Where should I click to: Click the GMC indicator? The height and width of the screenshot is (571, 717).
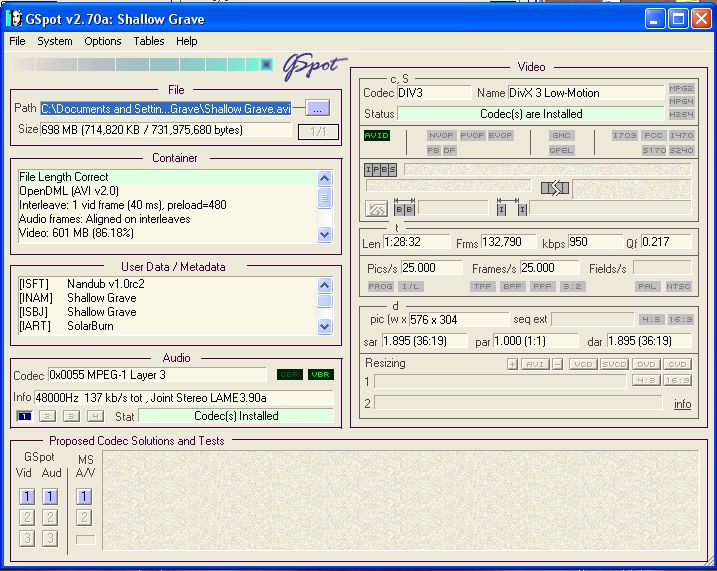[x=561, y=135]
